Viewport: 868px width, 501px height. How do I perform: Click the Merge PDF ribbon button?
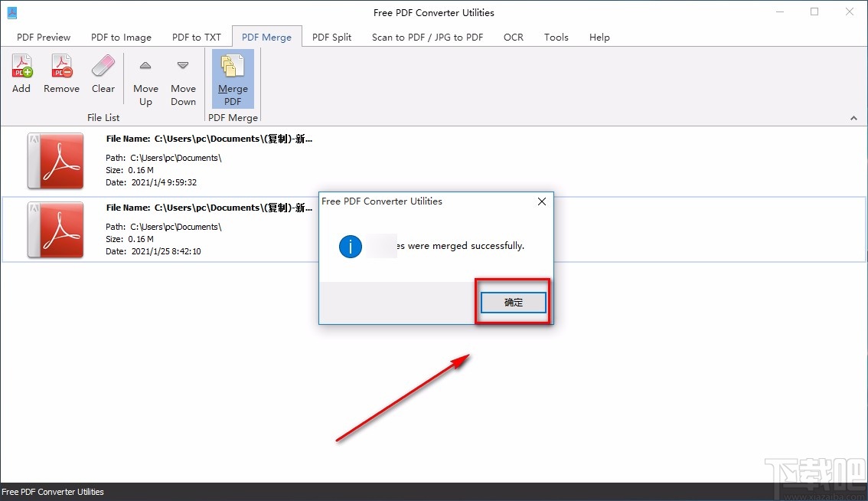point(233,79)
